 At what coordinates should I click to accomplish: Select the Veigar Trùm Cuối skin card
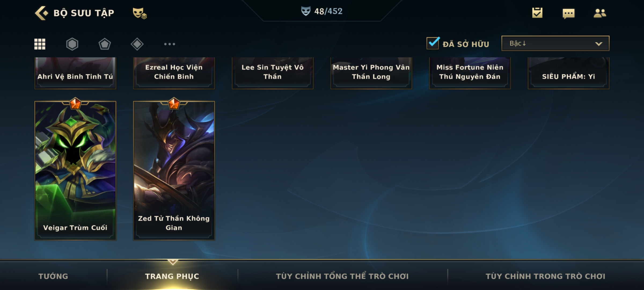click(75, 171)
